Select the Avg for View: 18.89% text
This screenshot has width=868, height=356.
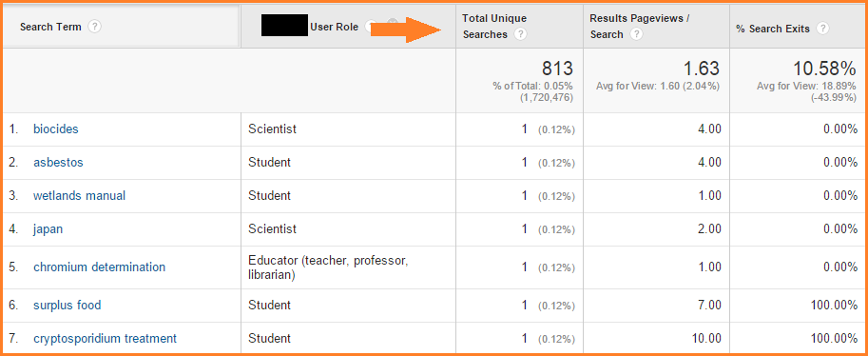pyautogui.click(x=806, y=87)
